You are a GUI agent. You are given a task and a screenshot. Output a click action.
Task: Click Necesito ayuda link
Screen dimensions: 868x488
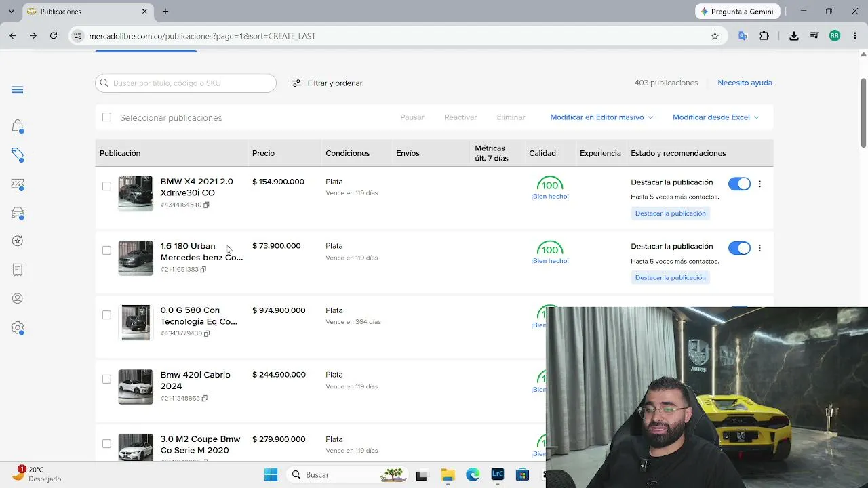pos(745,83)
